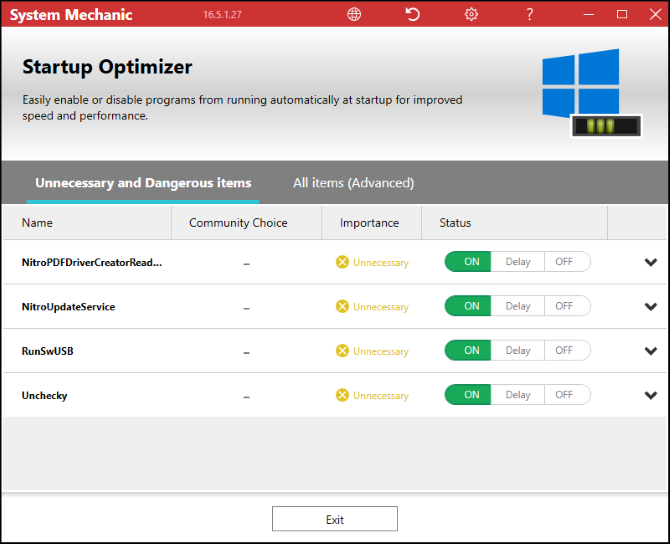670x544 pixels.
Task: Select the Unchecky item name
Action: (44, 396)
